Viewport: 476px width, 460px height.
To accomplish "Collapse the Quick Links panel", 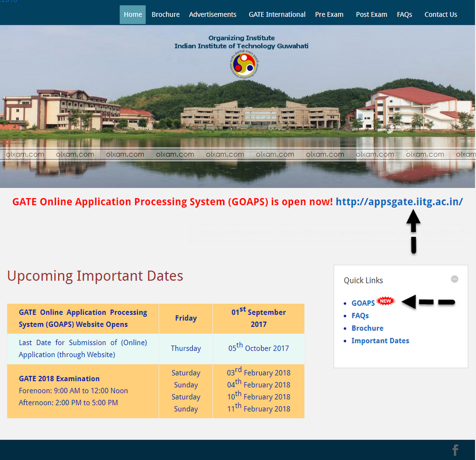I will (454, 279).
